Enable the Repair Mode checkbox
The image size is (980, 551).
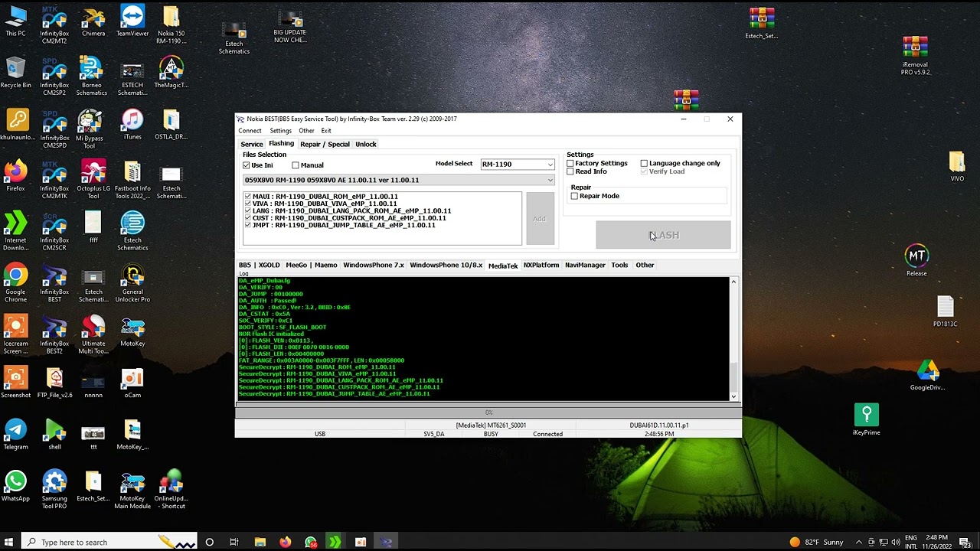(x=574, y=196)
